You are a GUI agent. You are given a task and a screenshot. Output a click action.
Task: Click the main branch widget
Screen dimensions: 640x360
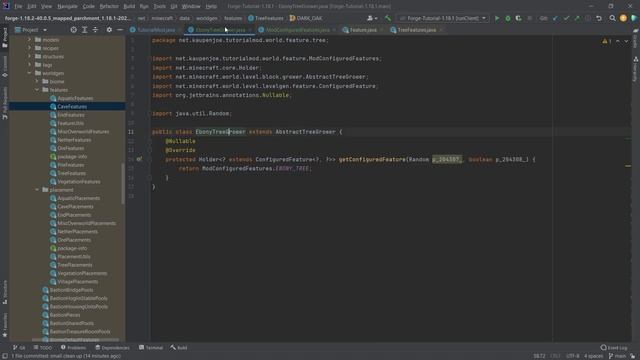click(x=618, y=356)
